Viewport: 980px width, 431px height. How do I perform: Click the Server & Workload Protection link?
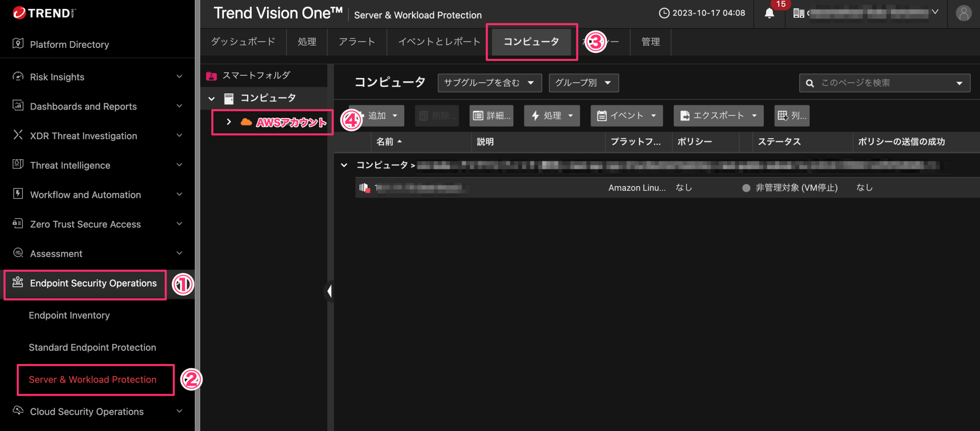coord(92,379)
